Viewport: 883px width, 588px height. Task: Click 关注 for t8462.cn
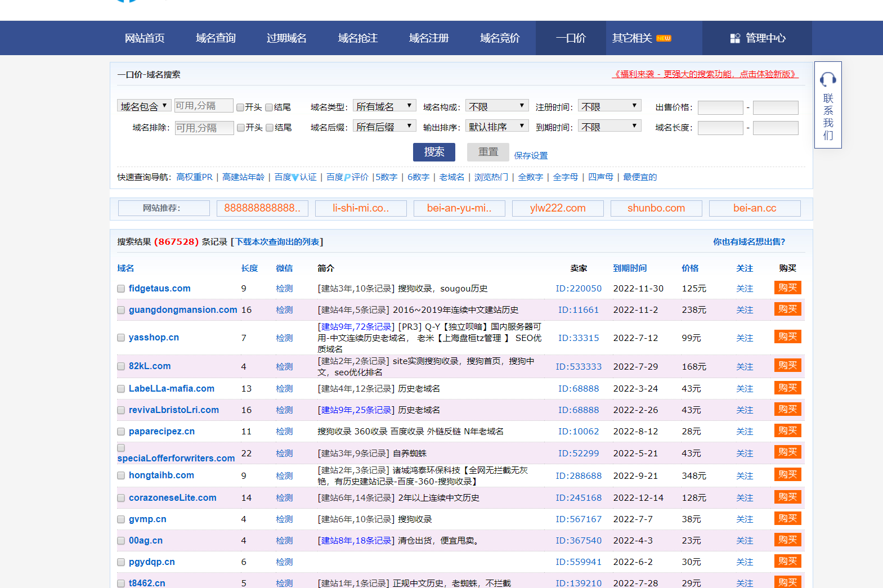click(x=745, y=583)
